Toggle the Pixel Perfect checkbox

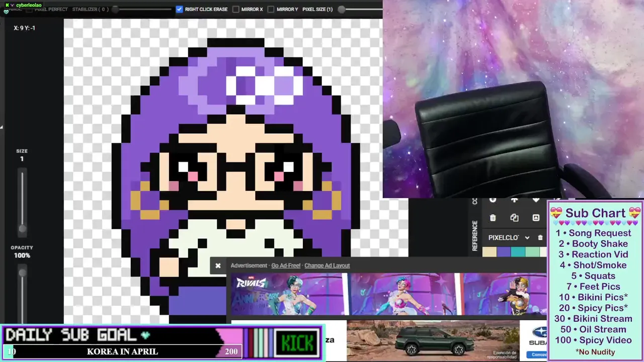pos(29,9)
